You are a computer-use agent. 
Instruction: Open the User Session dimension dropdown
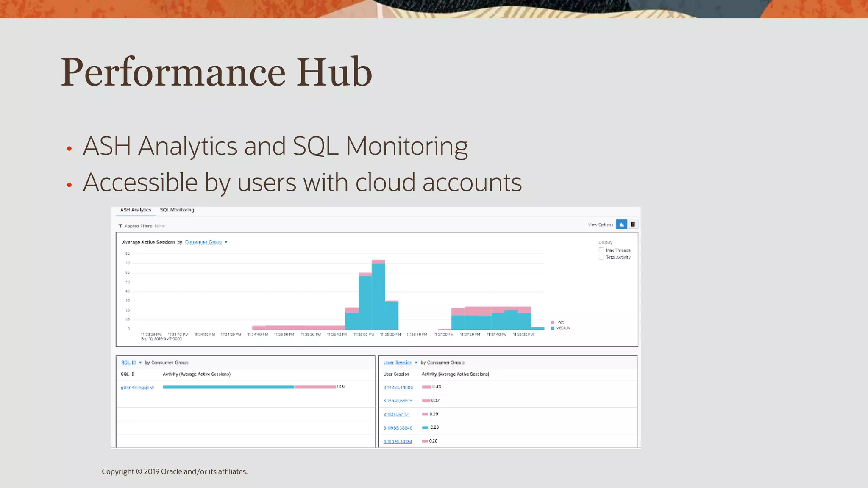[x=401, y=363]
